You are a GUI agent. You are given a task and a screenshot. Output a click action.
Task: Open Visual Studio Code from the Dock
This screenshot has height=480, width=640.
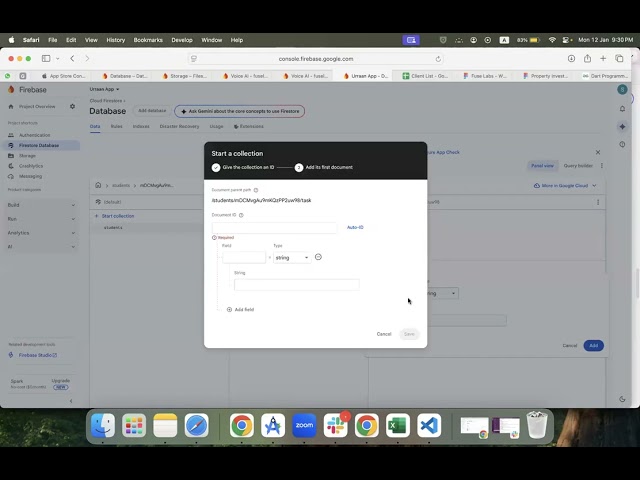[x=429, y=425]
